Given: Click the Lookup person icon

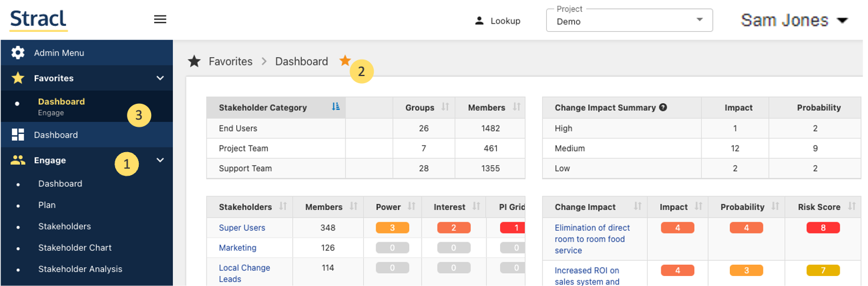Looking at the screenshot, I should [479, 21].
